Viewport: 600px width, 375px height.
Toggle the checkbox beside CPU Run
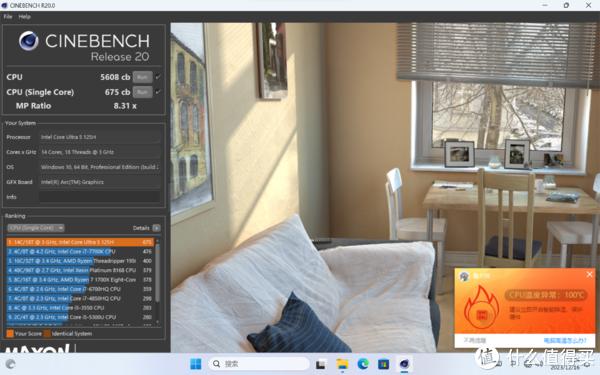[x=158, y=77]
